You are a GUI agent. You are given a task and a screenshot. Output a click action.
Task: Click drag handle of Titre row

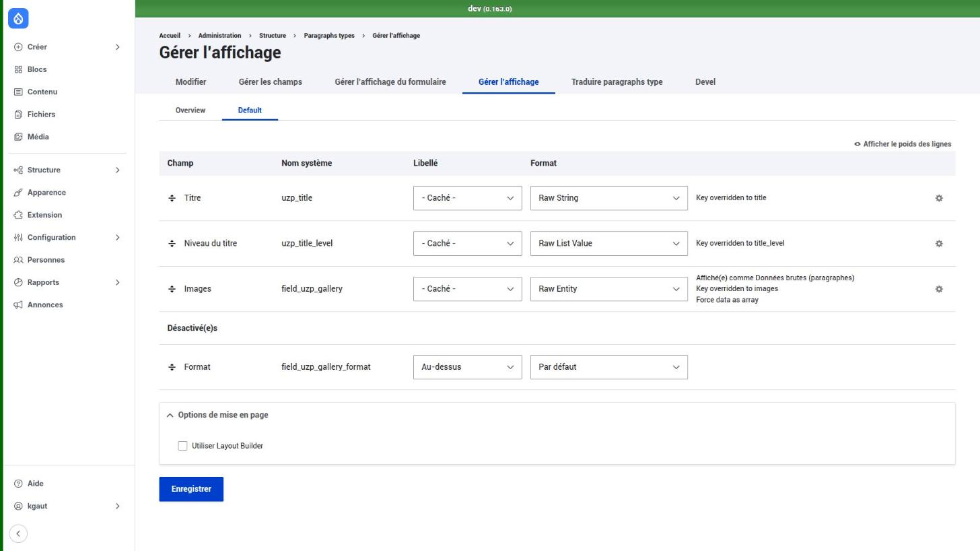pos(172,198)
